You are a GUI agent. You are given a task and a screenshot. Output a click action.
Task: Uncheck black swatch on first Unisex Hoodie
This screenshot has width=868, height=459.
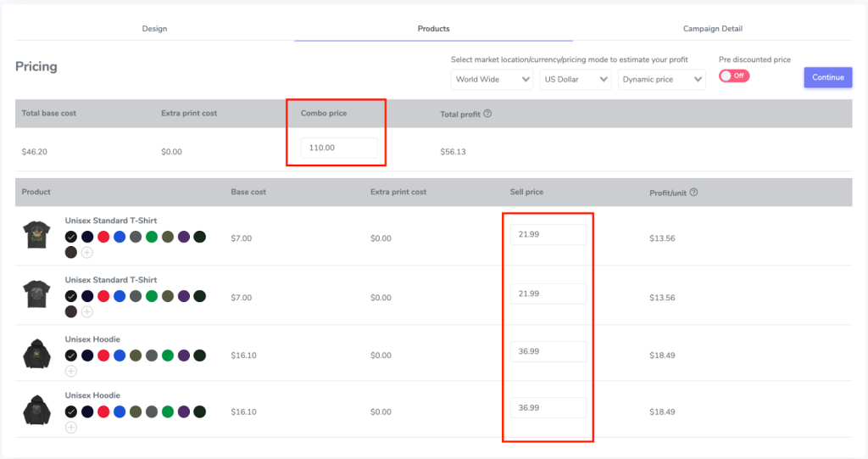(x=71, y=355)
